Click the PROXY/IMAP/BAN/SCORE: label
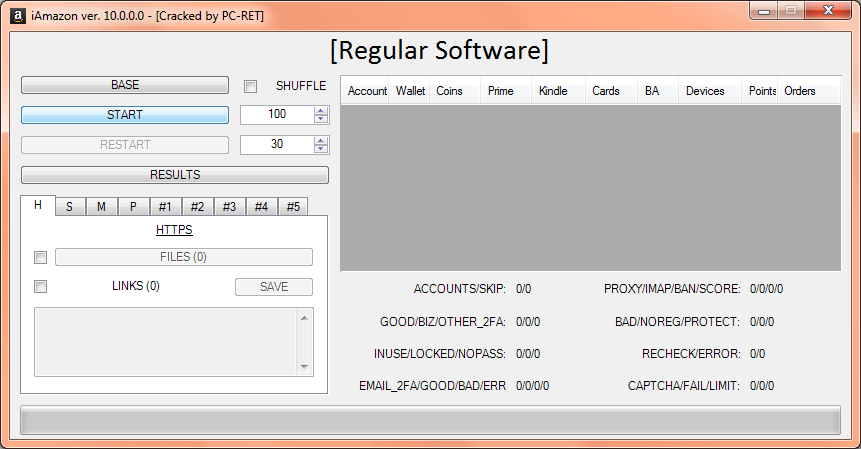The height and width of the screenshot is (449, 861). pyautogui.click(x=672, y=289)
